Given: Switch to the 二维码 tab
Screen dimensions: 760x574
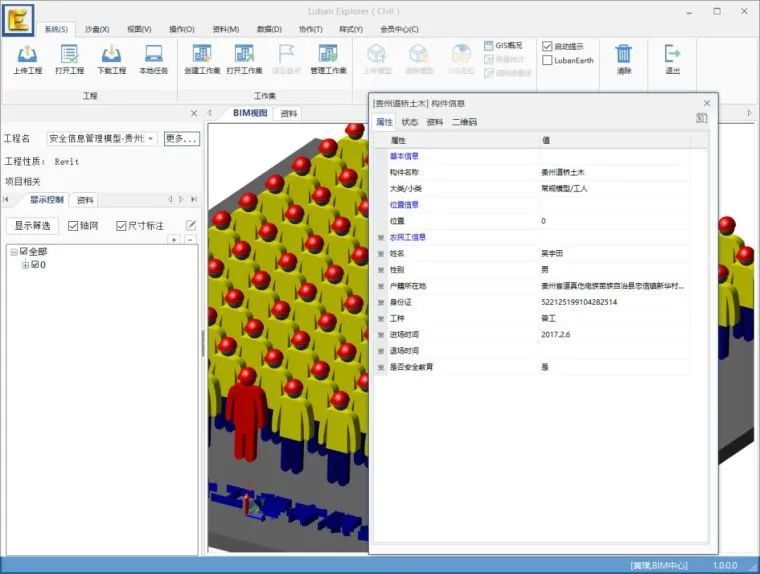Looking at the screenshot, I should point(464,122).
